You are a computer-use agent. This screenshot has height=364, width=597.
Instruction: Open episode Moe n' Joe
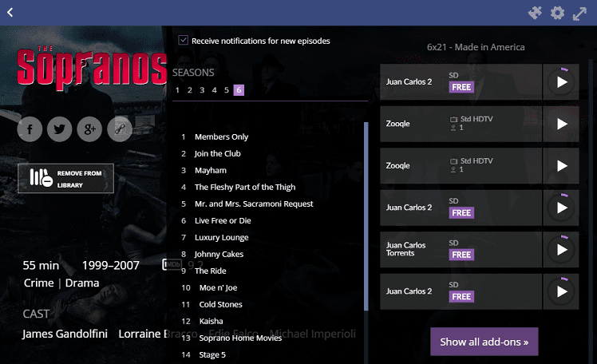[218, 287]
